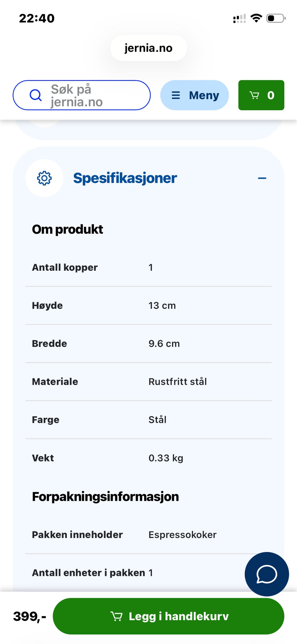Tap the hamburger icon in Meny
Screen dimensions: 297x644
pyautogui.click(x=176, y=95)
